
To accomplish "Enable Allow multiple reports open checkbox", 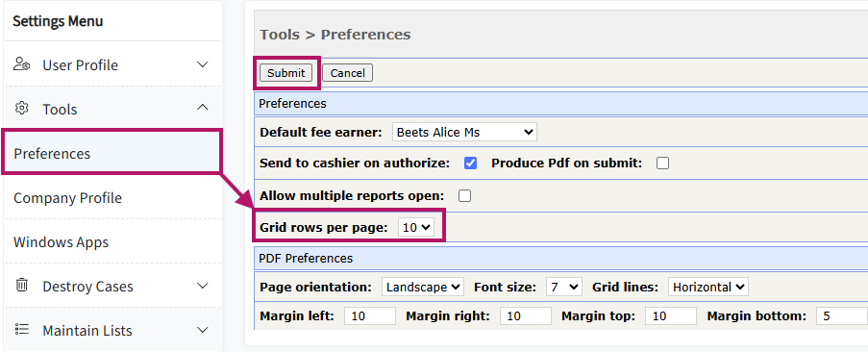I will (x=465, y=196).
